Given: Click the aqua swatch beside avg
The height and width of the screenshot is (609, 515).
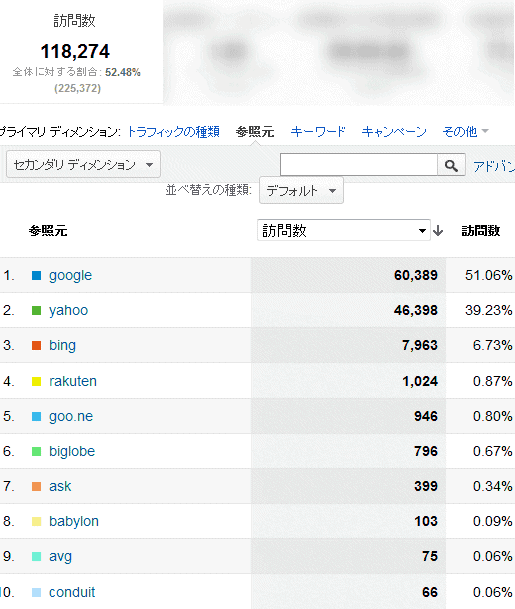Looking at the screenshot, I should point(37,557).
